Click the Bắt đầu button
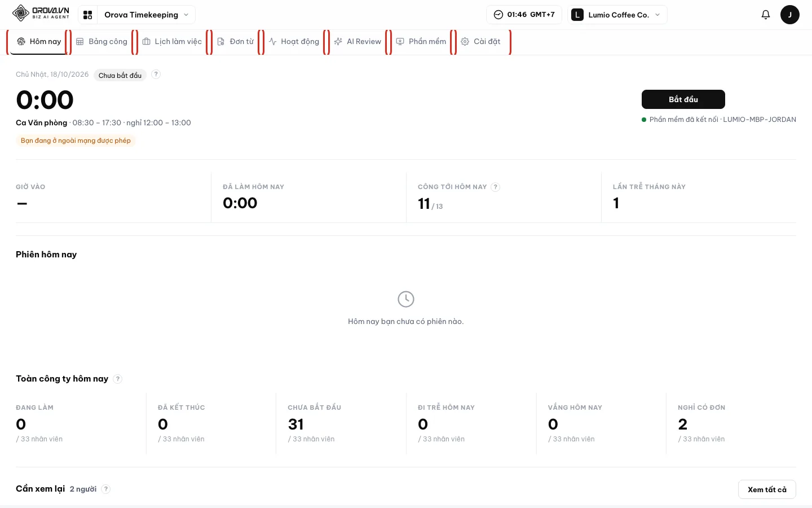Viewport: 812px width, 508px height. pyautogui.click(x=683, y=99)
